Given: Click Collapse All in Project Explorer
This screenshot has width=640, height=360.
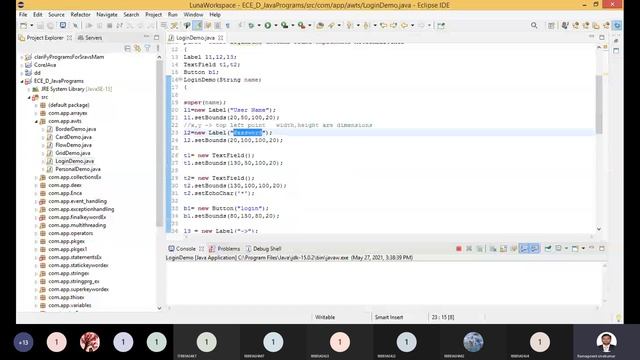Looking at the screenshot, I should (127, 49).
